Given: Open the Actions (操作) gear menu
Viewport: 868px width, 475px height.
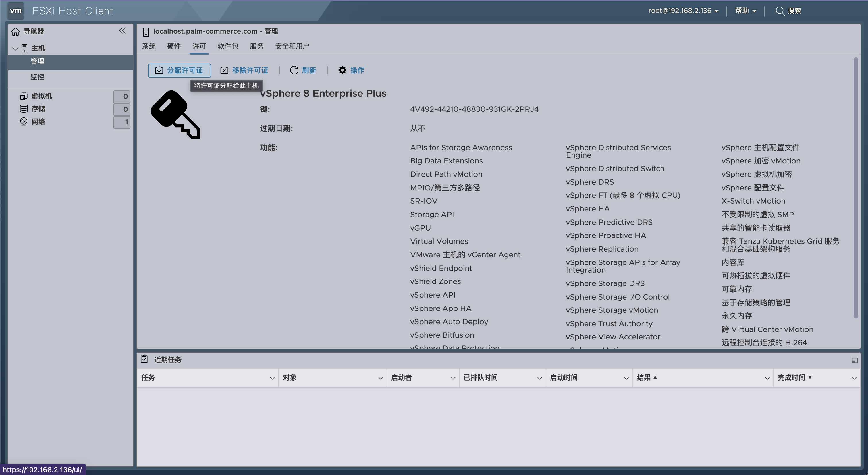Looking at the screenshot, I should pyautogui.click(x=342, y=70).
